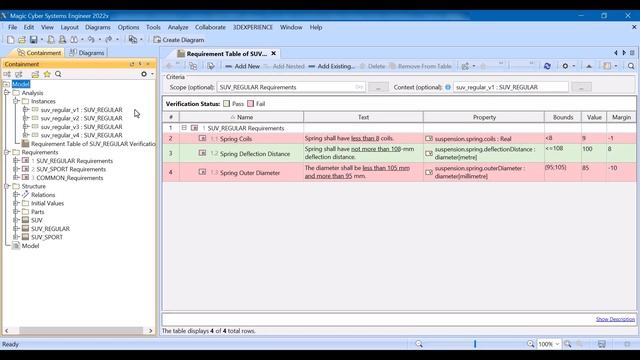Open the table options gear dropdown
The image size is (640, 360).
[x=568, y=66]
